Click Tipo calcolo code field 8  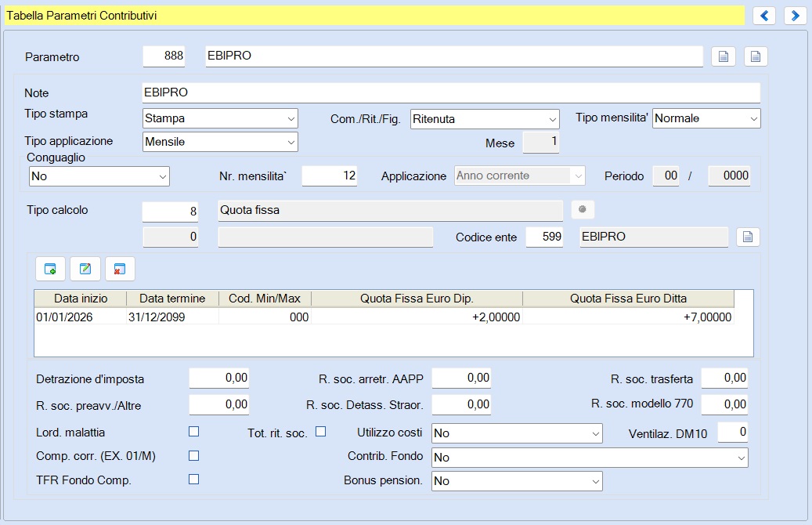tap(170, 211)
